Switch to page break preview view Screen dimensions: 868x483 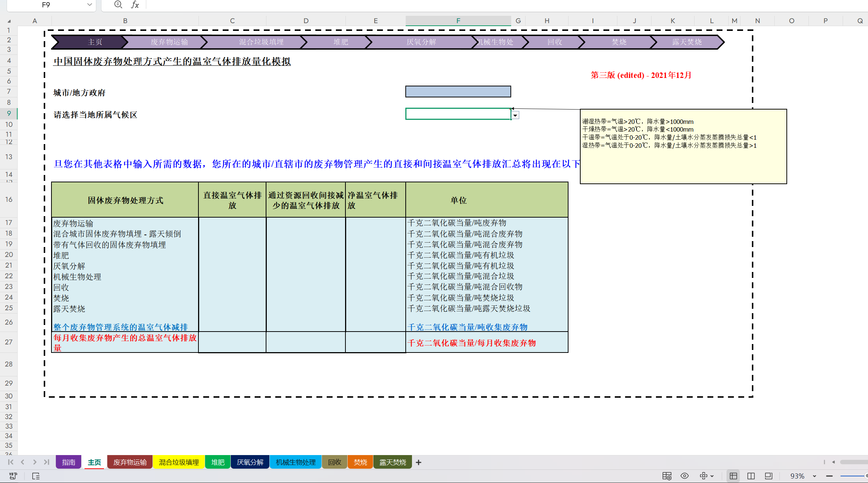pos(751,476)
